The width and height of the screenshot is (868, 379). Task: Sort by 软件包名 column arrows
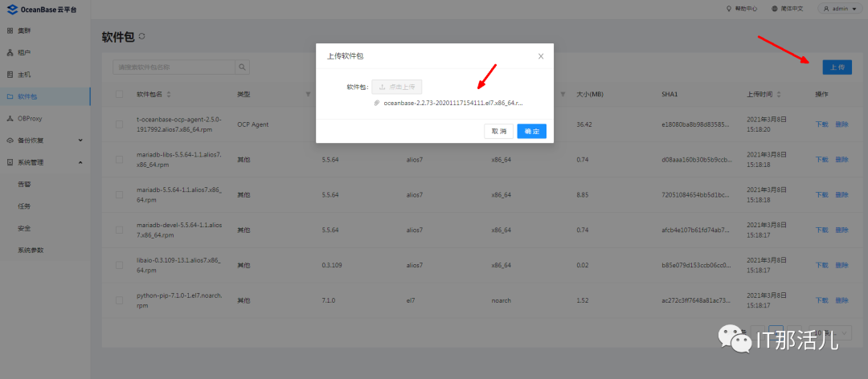coord(169,95)
